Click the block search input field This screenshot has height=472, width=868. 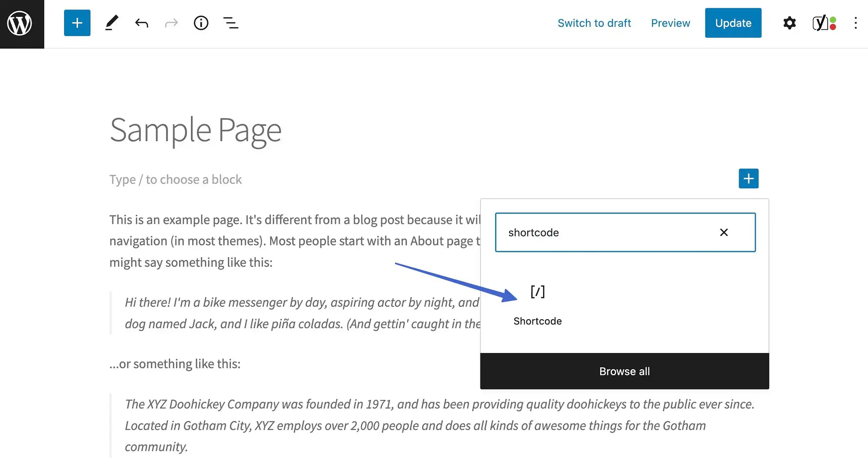point(625,232)
